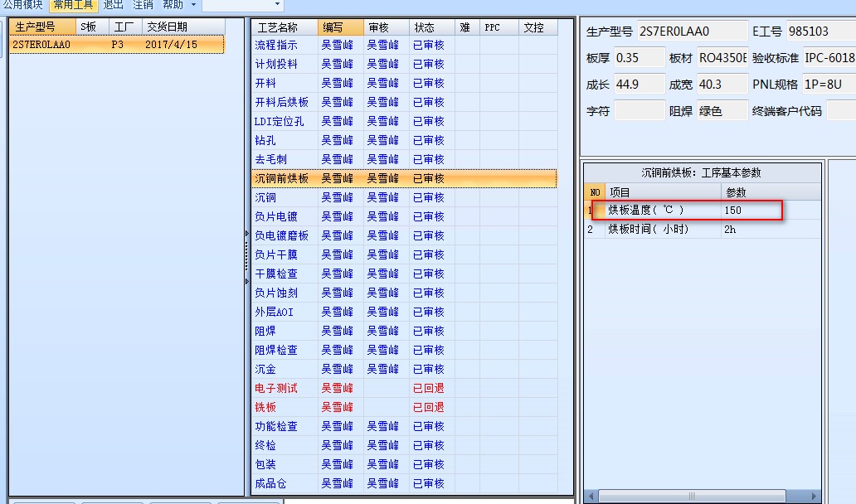The height and width of the screenshot is (504, 856).
Task: Select the 负电镀磨板 process row
Action: coord(405,235)
